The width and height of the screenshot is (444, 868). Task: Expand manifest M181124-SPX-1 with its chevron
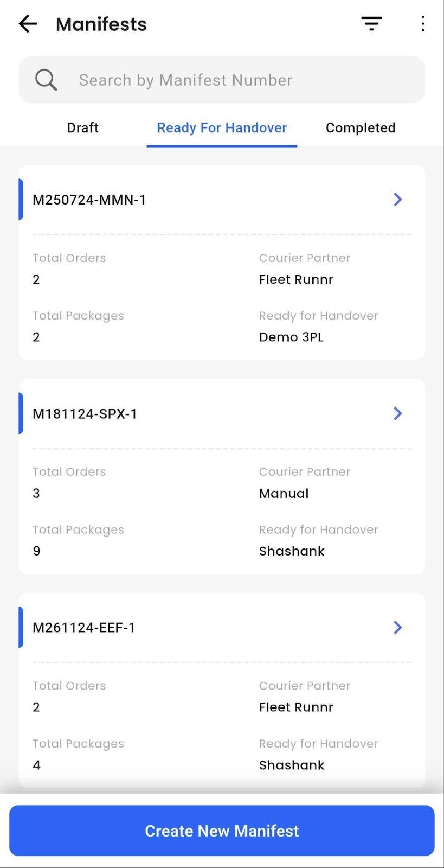[x=397, y=413]
